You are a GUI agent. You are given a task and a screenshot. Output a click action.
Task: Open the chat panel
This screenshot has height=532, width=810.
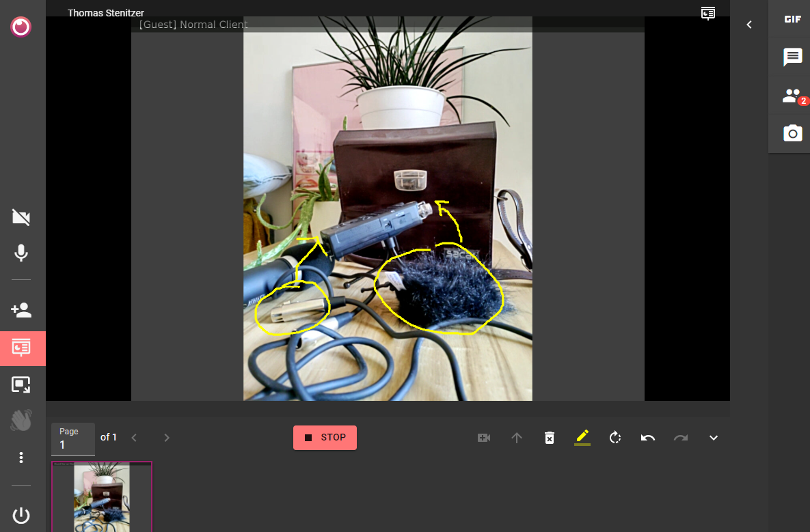(792, 57)
